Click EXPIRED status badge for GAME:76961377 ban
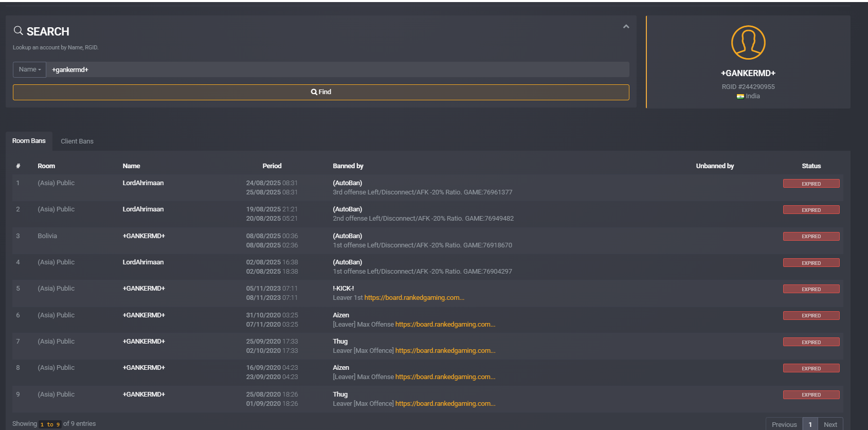This screenshot has height=430, width=868. pos(811,184)
